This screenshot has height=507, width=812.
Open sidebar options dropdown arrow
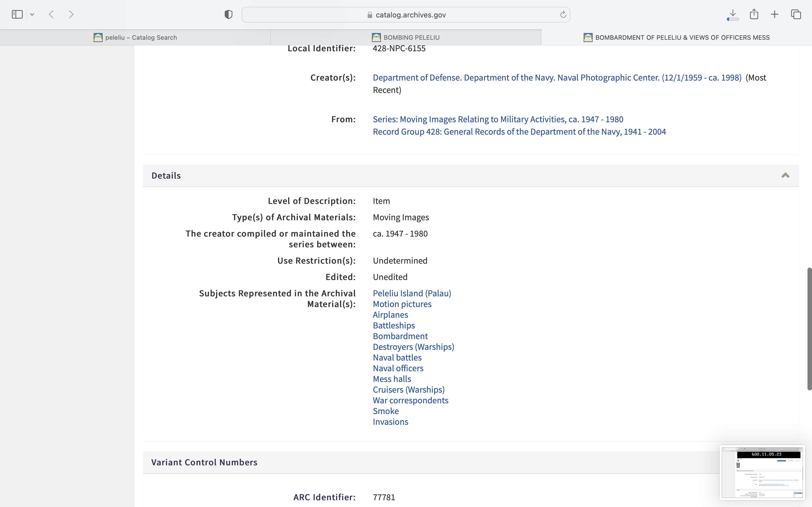32,14
